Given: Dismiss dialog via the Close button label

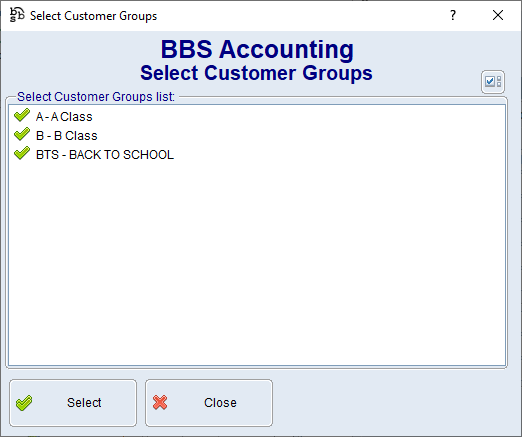Looking at the screenshot, I should (x=220, y=403).
